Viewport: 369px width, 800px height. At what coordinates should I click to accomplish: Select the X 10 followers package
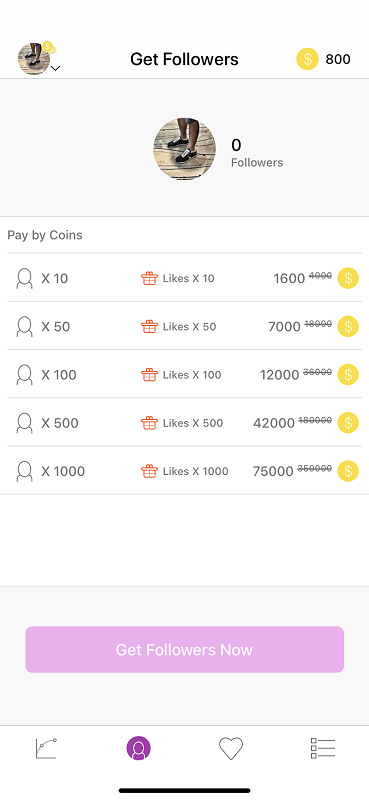[x=185, y=278]
